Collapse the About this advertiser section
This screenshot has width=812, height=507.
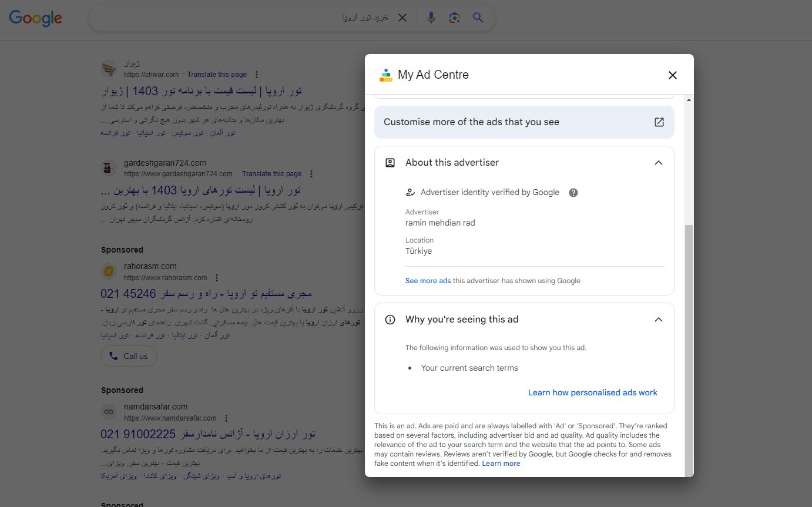tap(659, 163)
